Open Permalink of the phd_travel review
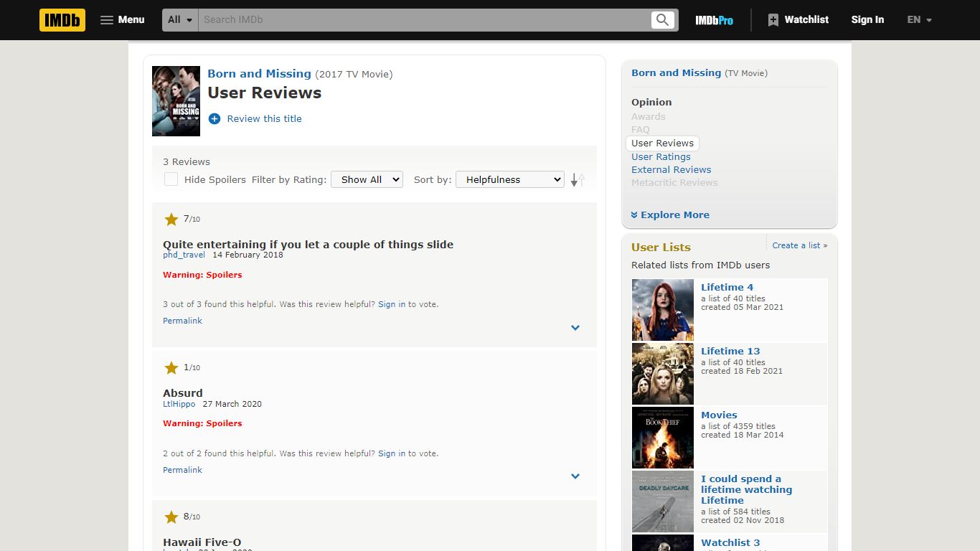 tap(182, 321)
